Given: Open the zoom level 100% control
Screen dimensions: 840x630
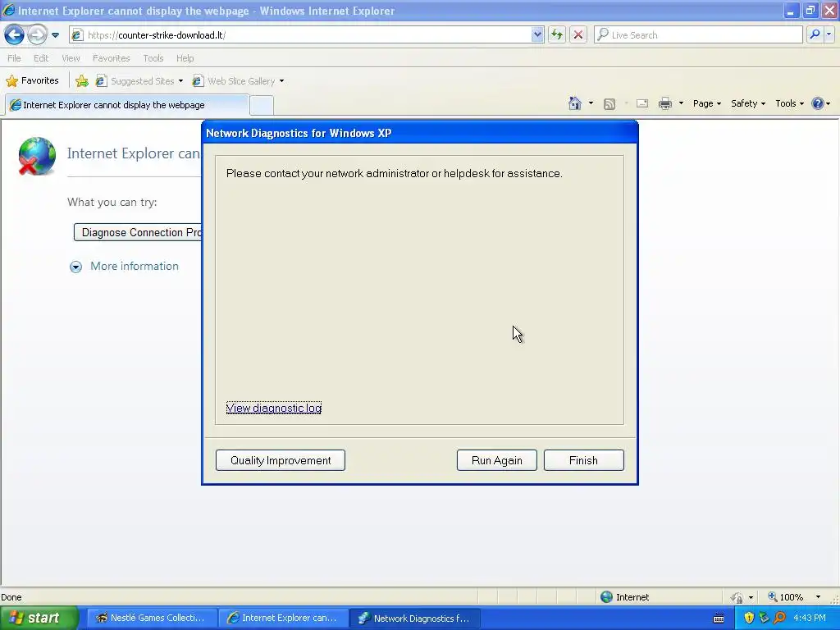Looking at the screenshot, I should click(785, 597).
